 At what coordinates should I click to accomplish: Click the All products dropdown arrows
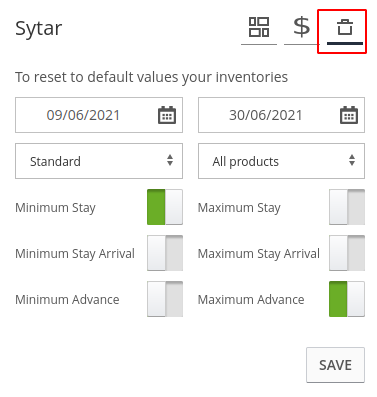pos(352,160)
